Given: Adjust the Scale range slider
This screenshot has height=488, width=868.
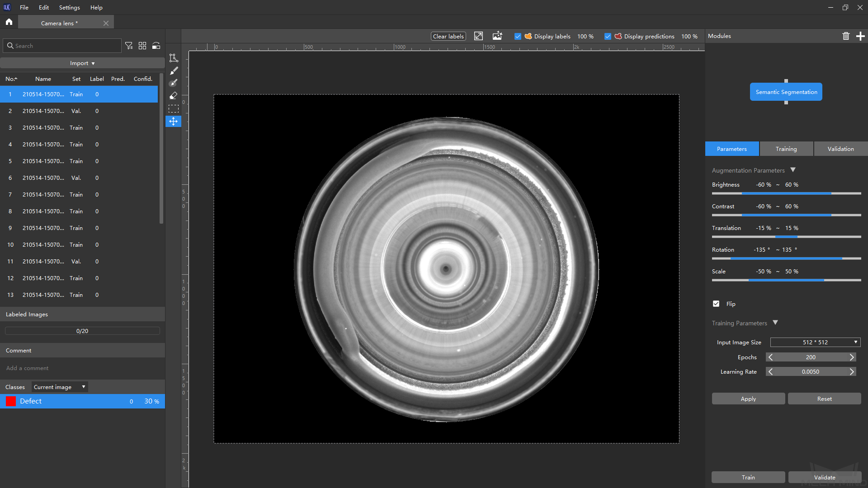Looking at the screenshot, I should pyautogui.click(x=786, y=280).
